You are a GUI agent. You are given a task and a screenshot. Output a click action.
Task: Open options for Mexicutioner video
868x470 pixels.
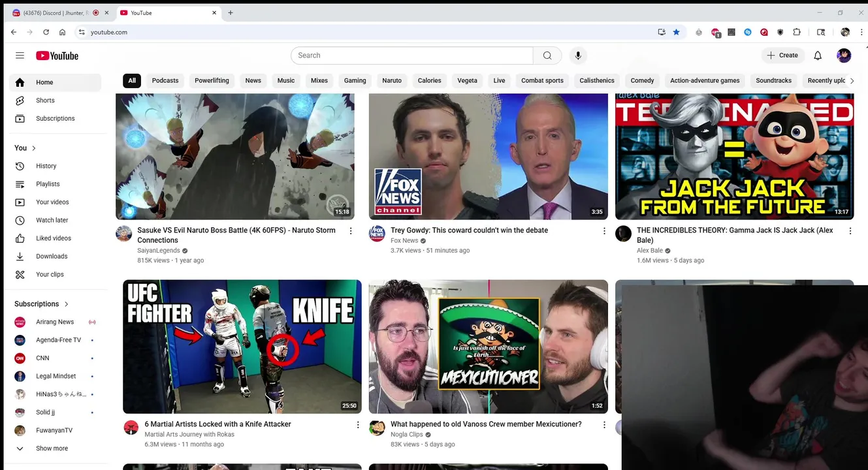604,425
